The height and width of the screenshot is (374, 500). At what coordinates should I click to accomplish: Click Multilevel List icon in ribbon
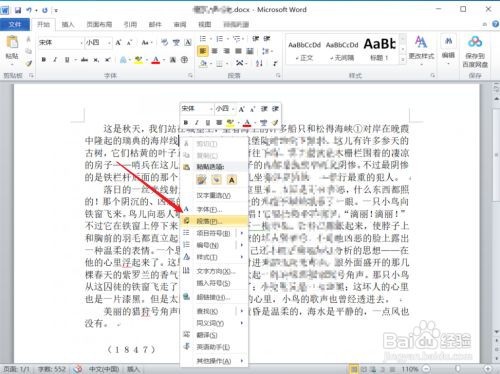(236, 39)
